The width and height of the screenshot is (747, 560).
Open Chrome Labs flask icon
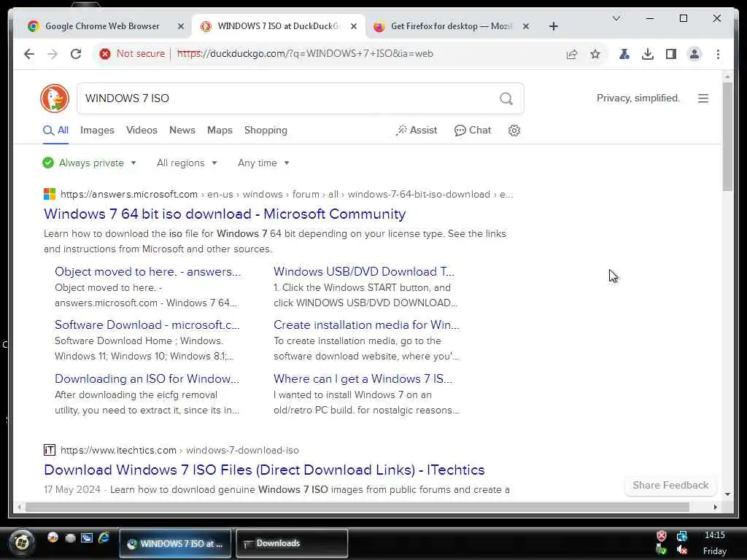[624, 54]
